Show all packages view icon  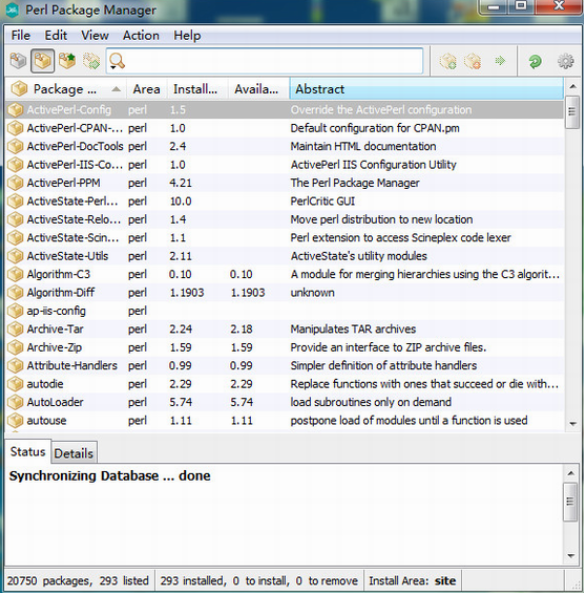18,61
